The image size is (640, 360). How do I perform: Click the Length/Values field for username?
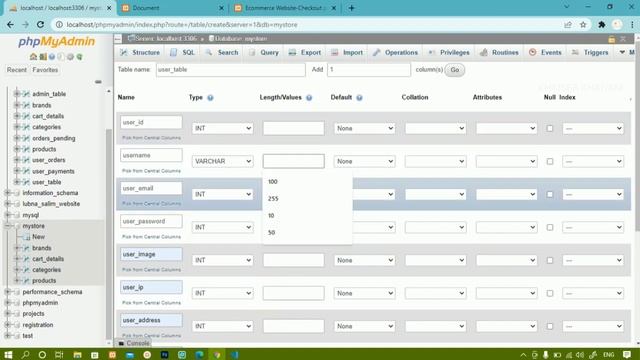[x=294, y=161]
